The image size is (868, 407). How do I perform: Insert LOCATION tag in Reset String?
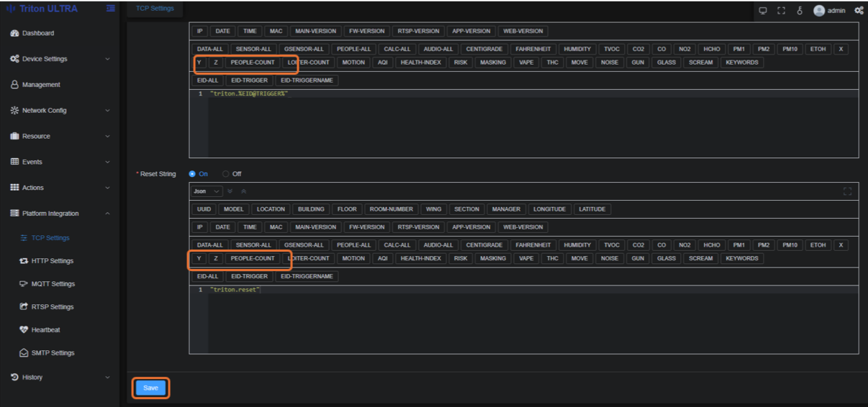coord(271,209)
